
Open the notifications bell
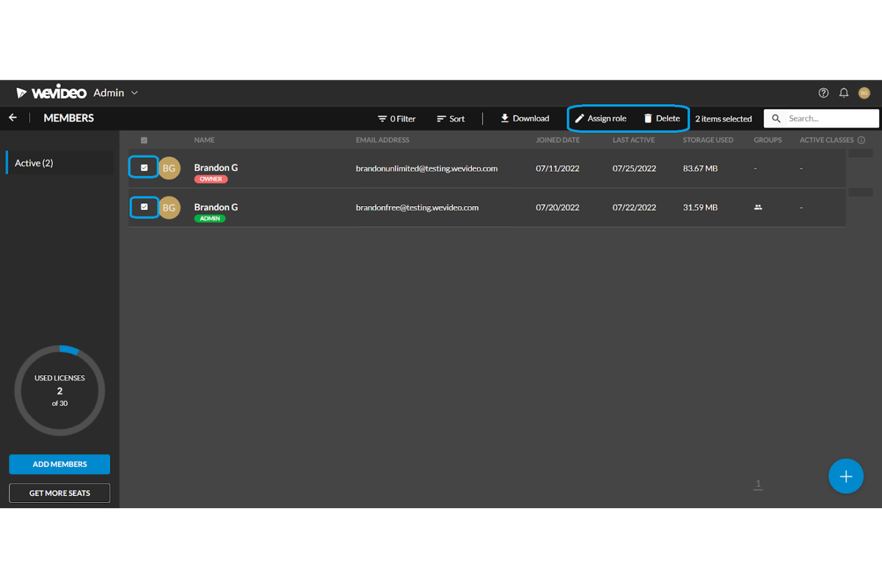pos(844,93)
